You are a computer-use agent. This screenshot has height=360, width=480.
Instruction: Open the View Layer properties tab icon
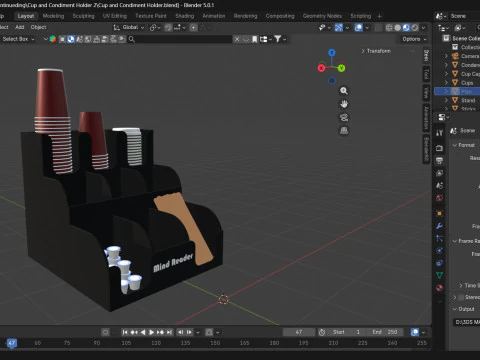pyautogui.click(x=439, y=173)
